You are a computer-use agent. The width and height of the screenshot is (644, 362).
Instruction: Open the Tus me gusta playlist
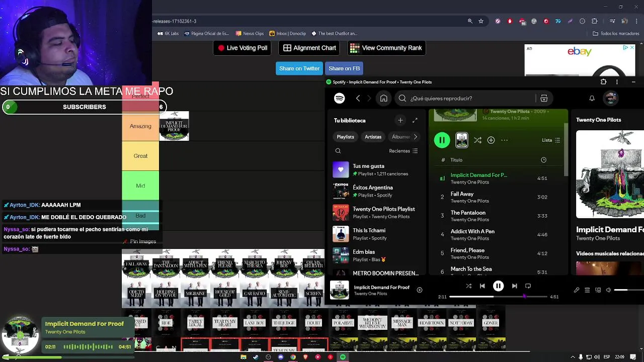pos(376,169)
